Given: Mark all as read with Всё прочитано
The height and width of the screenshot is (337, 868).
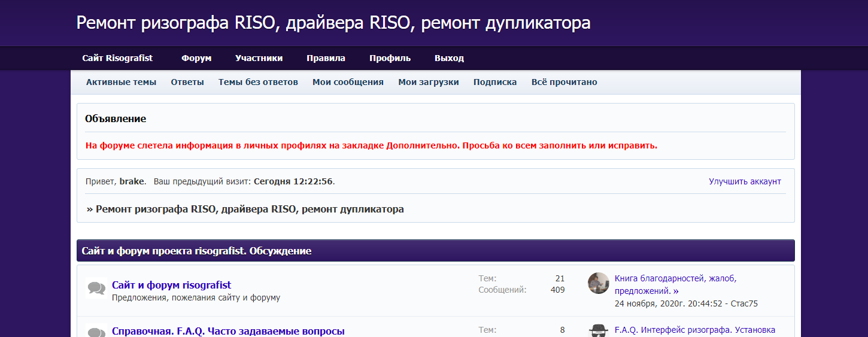Looking at the screenshot, I should click(564, 82).
